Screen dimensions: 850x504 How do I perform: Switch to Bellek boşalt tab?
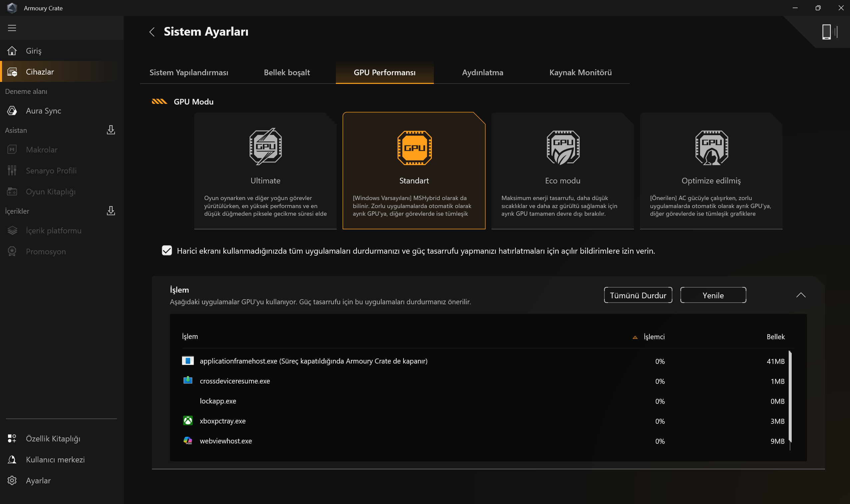(x=287, y=72)
